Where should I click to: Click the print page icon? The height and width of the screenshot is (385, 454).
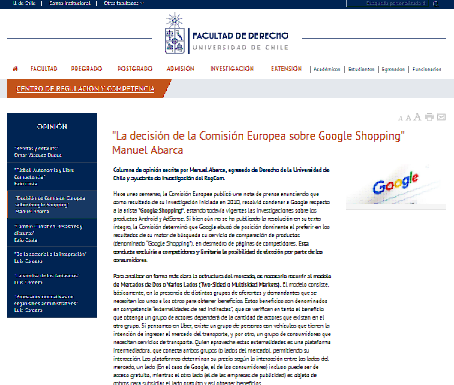pyautogui.click(x=429, y=117)
